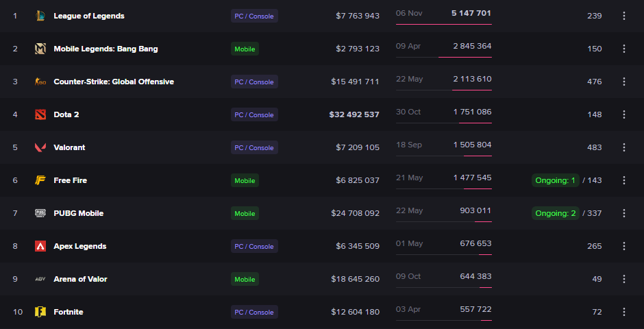644x329 pixels.
Task: Open the Free Fire game page
Action: pos(71,180)
